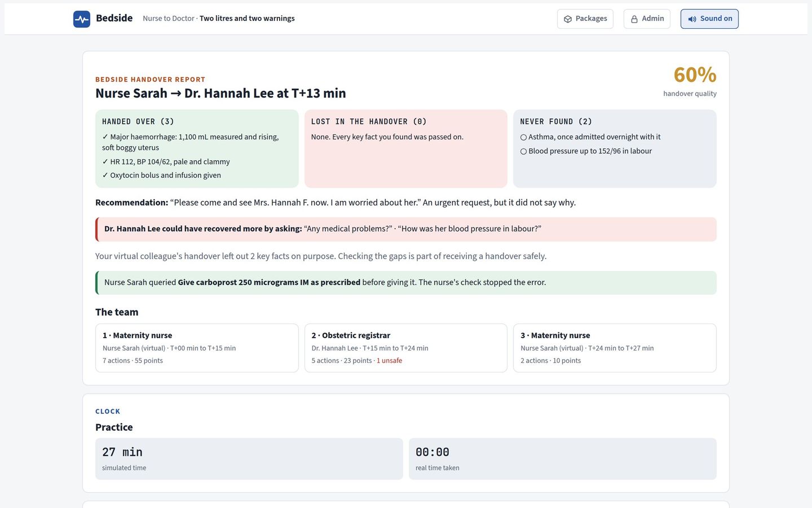812x508 pixels.
Task: Click the 'HANDED OVER (3)' heading
Action: [x=138, y=121]
